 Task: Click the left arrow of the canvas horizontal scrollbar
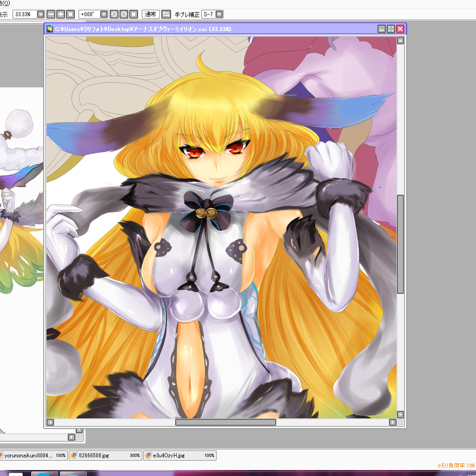click(x=50, y=422)
